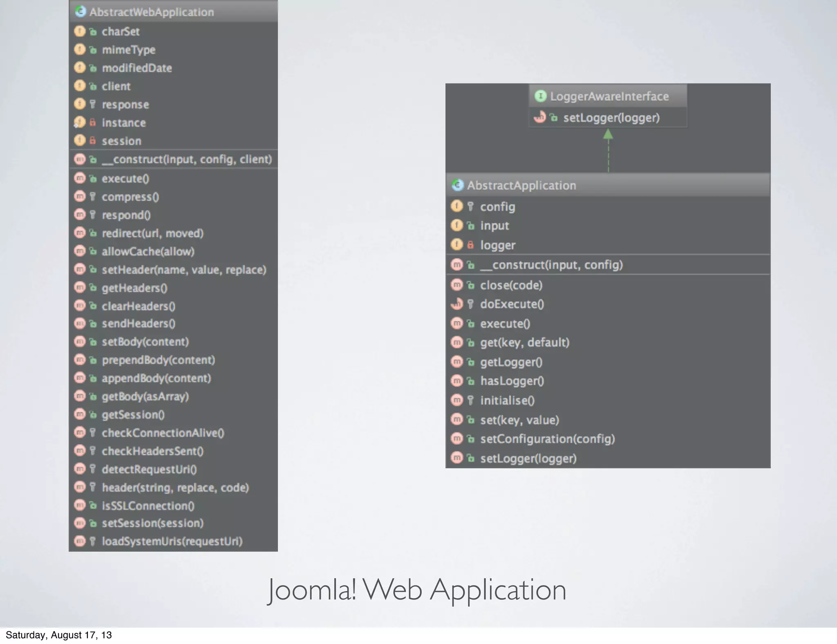837x644 pixels.
Task: Click the class icon beside AbstractWebApplication
Action: [x=81, y=11]
